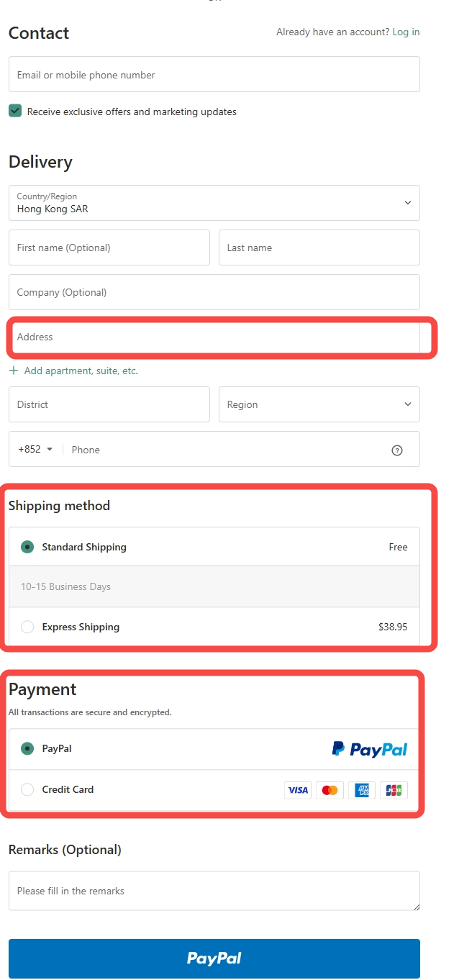Viewport: 459px width, 980px height.
Task: Click the Log in link
Action: tap(406, 32)
